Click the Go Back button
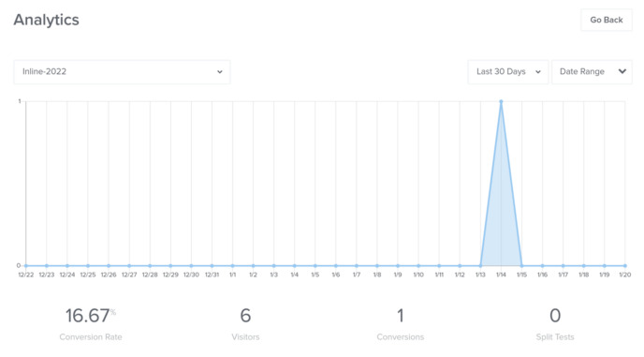 tap(607, 20)
